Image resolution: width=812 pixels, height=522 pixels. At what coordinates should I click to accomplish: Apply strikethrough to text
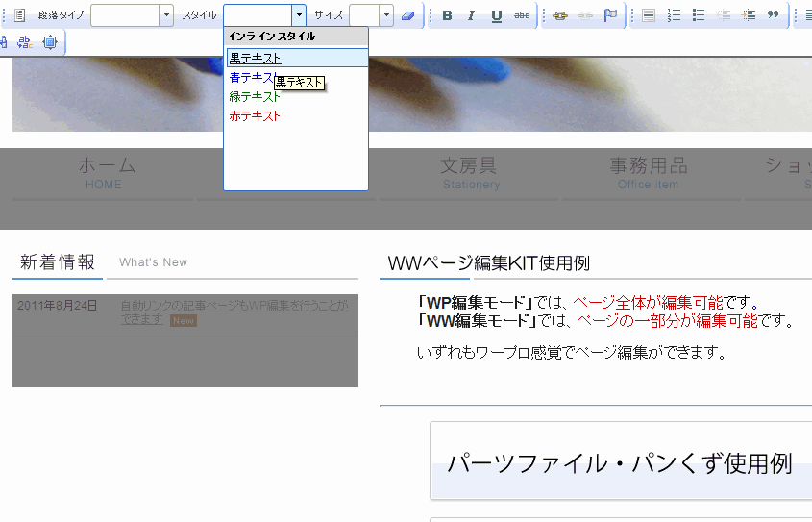[x=521, y=15]
